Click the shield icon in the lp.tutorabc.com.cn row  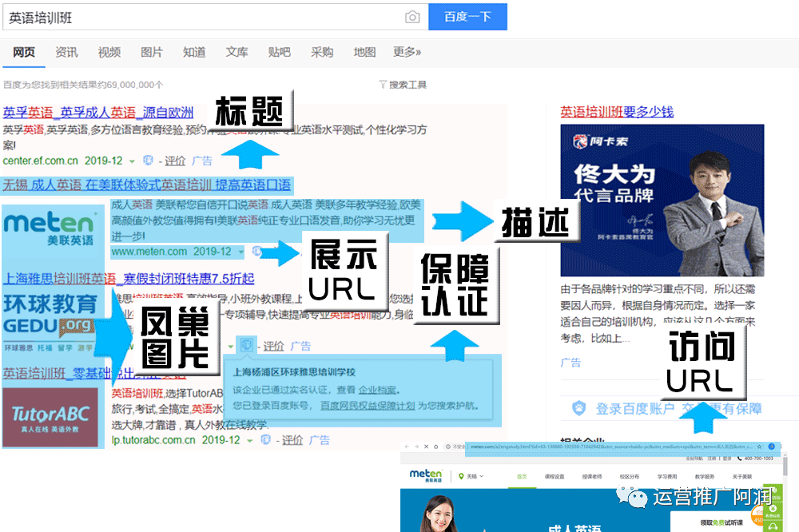(x=265, y=439)
